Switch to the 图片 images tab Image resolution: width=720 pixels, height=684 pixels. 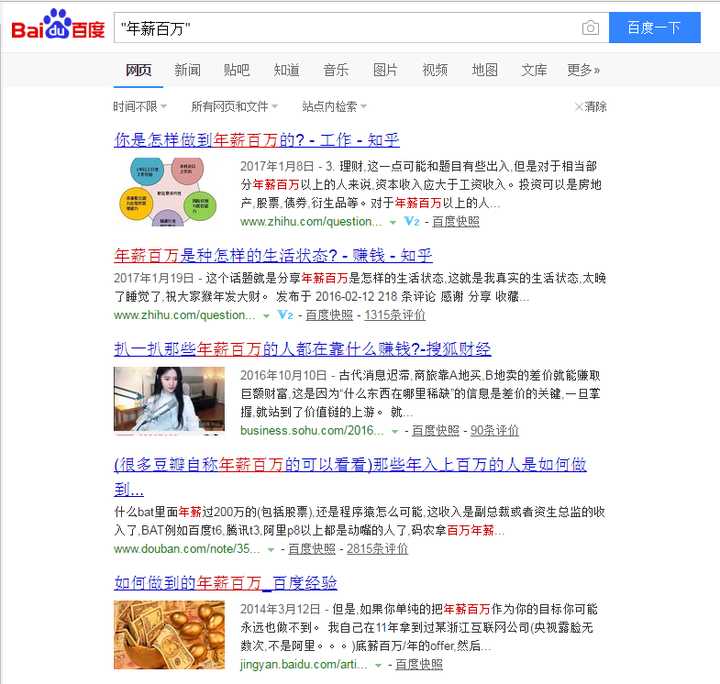tap(385, 70)
